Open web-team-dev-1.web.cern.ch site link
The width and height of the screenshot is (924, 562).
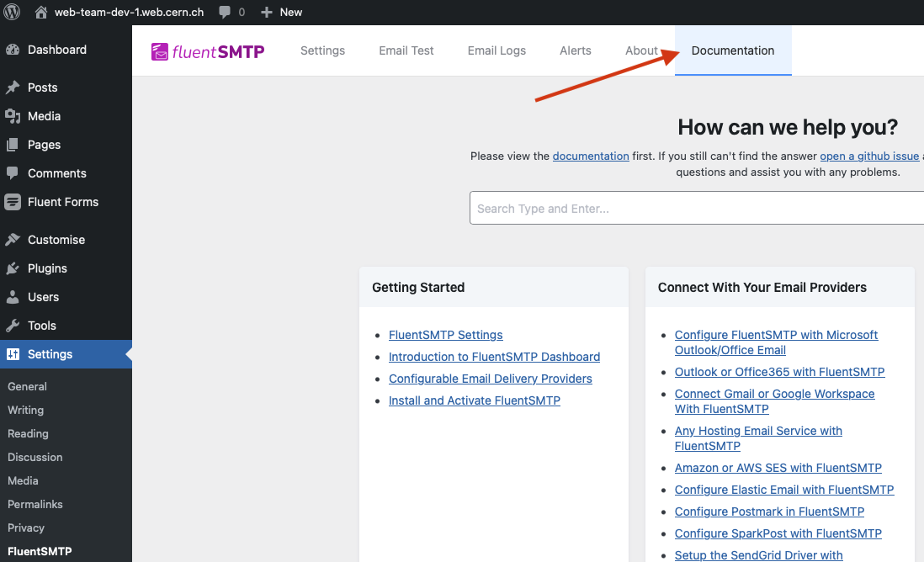point(129,13)
